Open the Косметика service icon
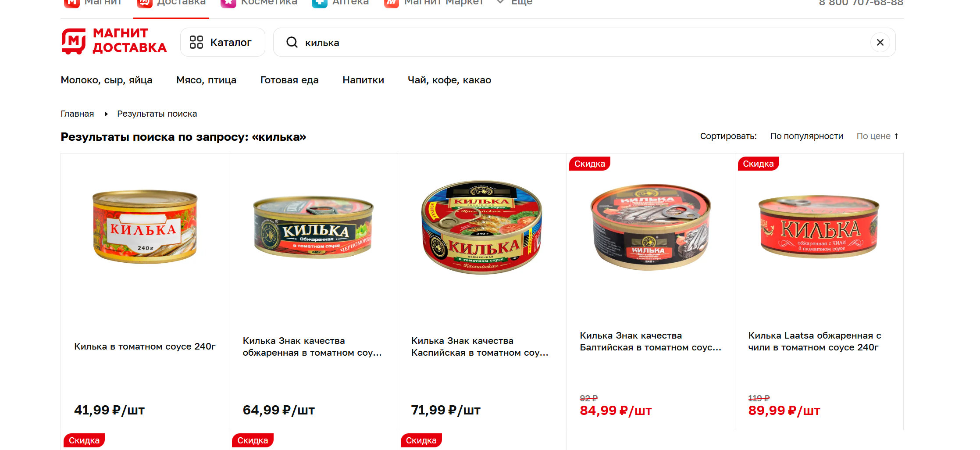 (228, 3)
